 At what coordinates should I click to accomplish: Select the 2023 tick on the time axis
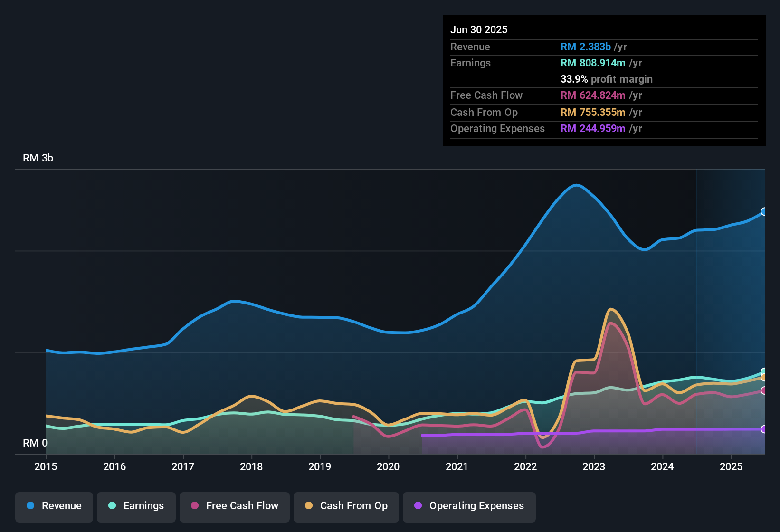(x=594, y=467)
